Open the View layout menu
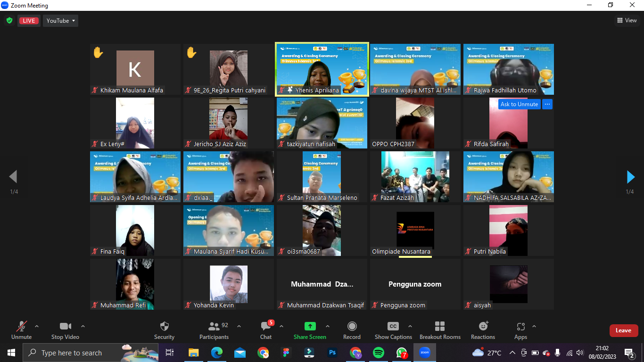 coord(627,20)
